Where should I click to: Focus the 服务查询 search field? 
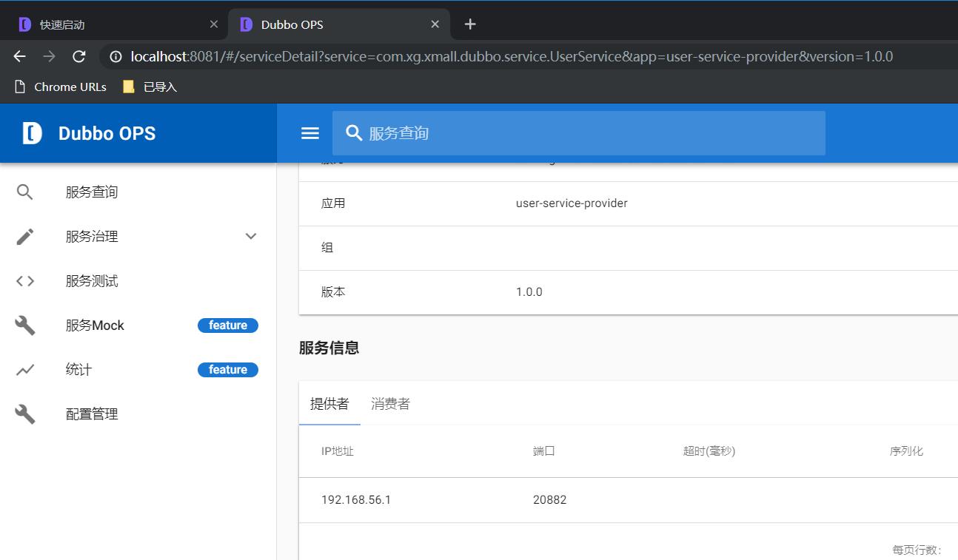click(x=579, y=133)
